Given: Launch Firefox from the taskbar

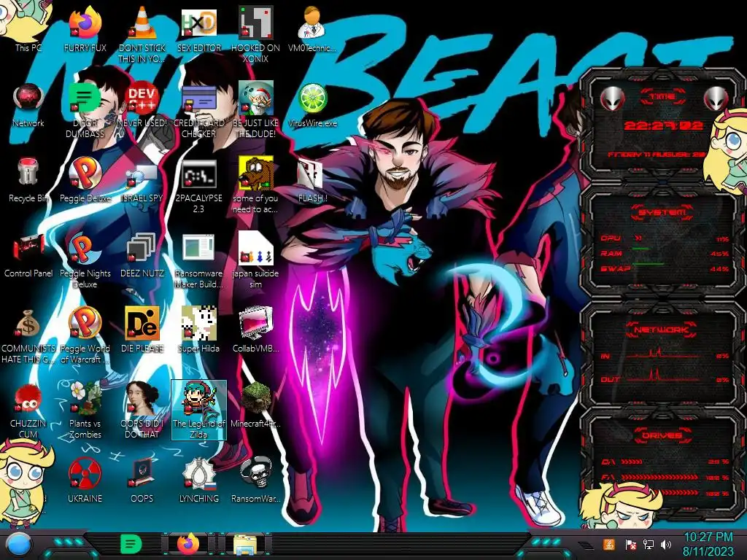Looking at the screenshot, I should pos(188,544).
